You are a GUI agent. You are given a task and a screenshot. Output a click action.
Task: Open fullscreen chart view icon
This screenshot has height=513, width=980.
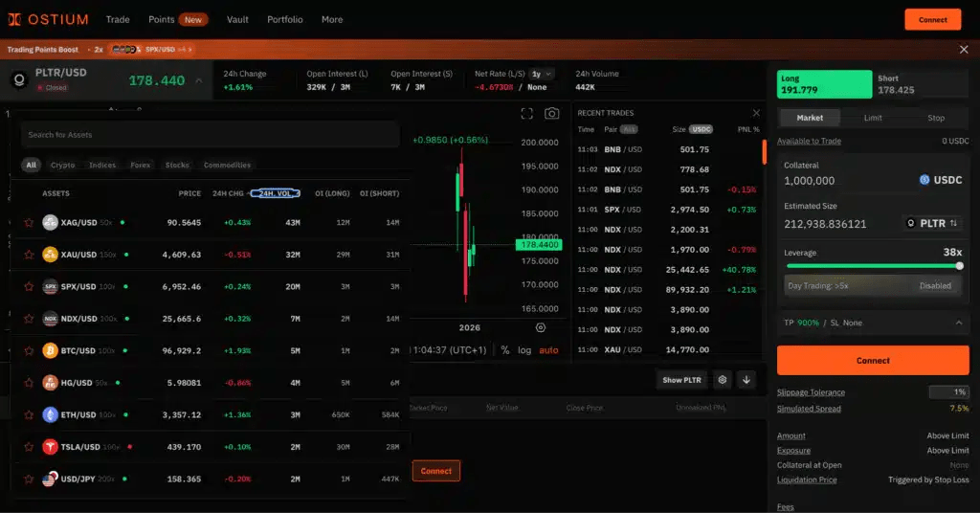click(527, 114)
